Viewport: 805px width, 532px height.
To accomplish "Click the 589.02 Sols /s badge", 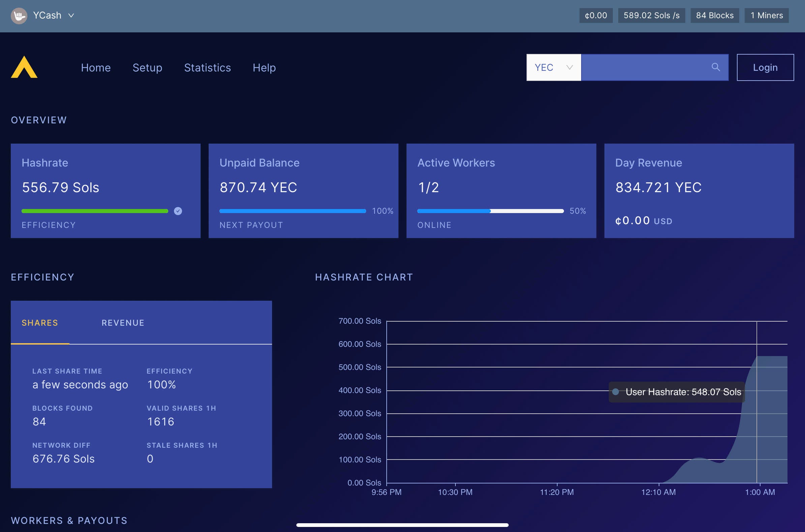I will (651, 16).
